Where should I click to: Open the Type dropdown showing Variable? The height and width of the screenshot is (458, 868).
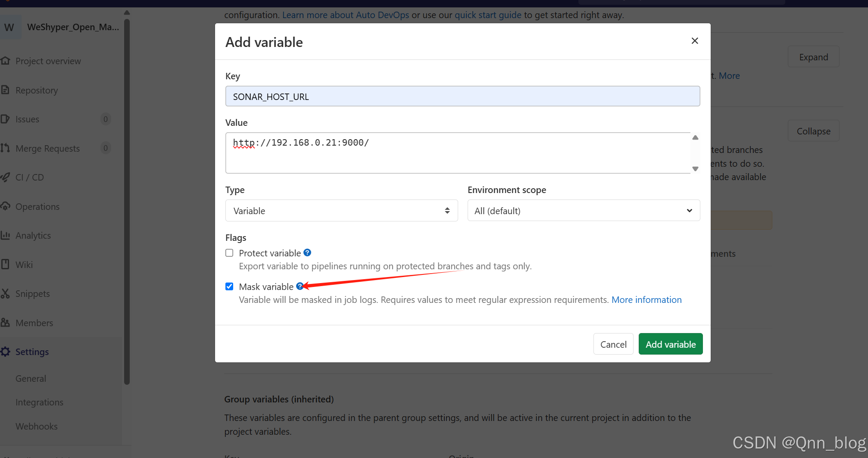click(x=341, y=211)
